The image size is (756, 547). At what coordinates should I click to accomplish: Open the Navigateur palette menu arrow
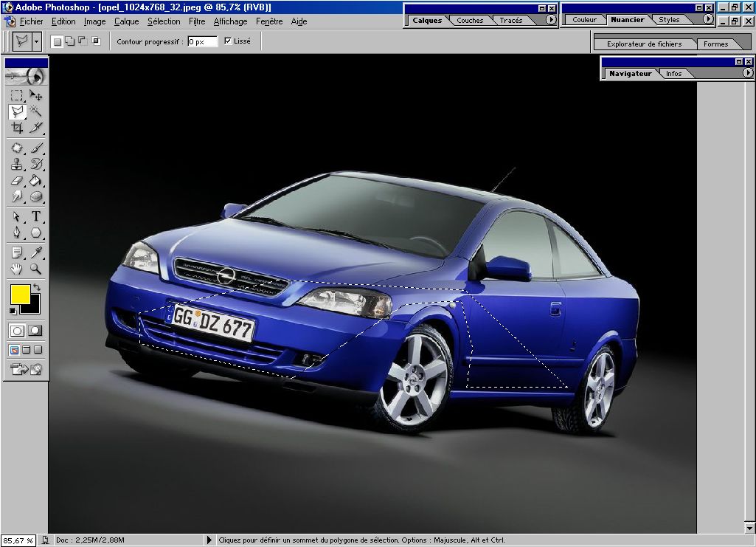pos(748,73)
